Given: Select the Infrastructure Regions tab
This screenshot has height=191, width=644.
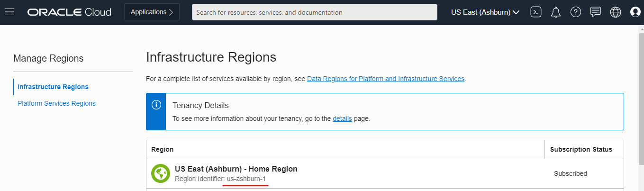Looking at the screenshot, I should pyautogui.click(x=53, y=87).
